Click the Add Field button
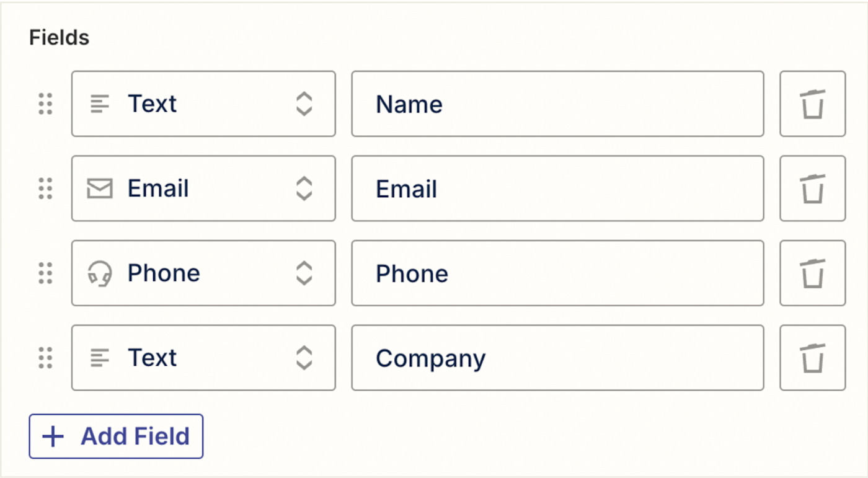 [x=116, y=436]
